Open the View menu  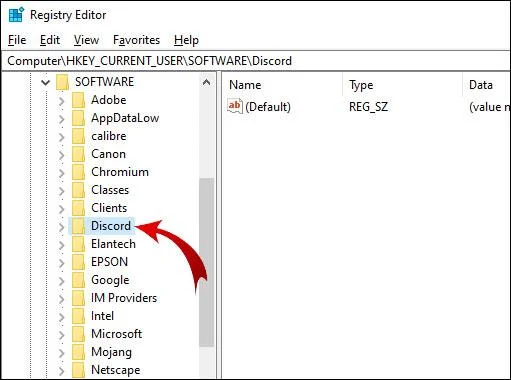(x=86, y=40)
